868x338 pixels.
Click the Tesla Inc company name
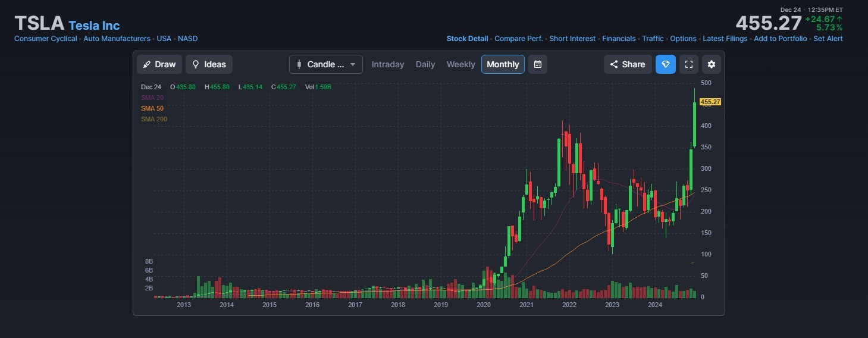point(94,26)
